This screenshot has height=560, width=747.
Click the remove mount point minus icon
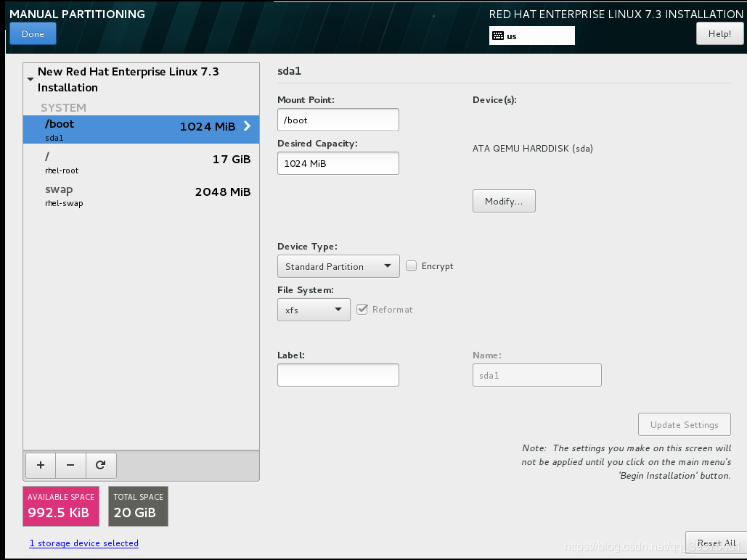point(70,465)
